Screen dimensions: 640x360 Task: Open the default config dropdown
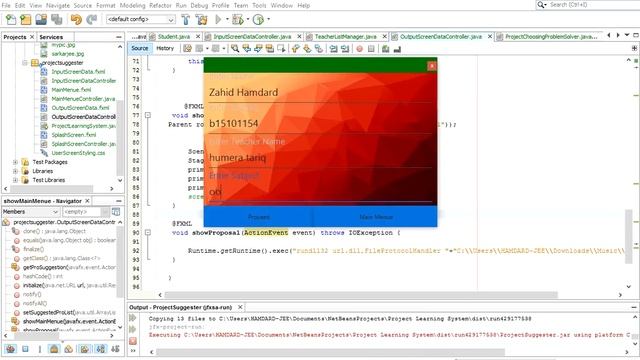(140, 19)
